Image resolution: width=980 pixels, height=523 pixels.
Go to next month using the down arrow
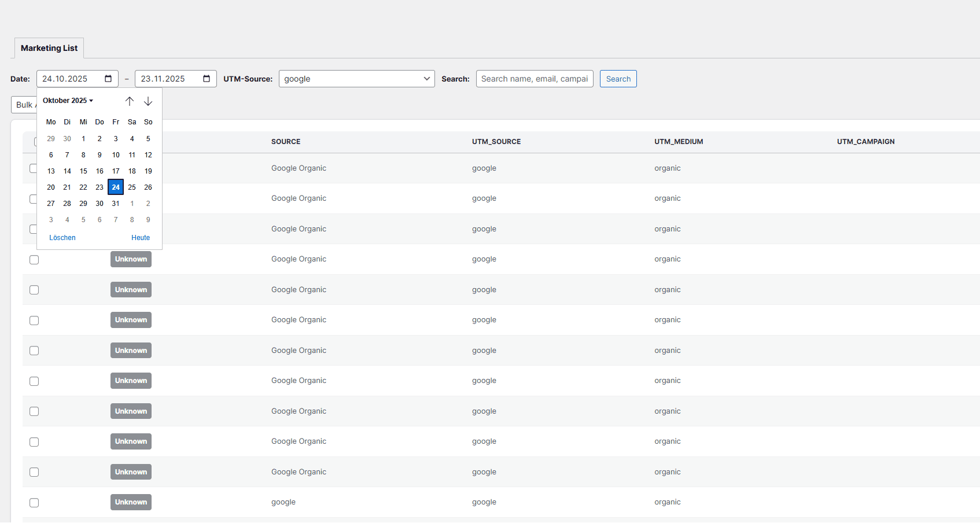(148, 101)
